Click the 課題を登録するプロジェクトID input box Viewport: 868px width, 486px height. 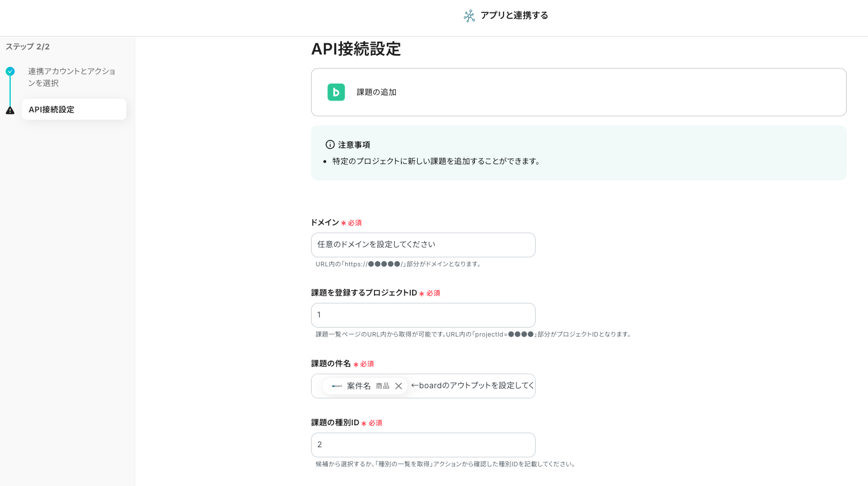pos(423,315)
